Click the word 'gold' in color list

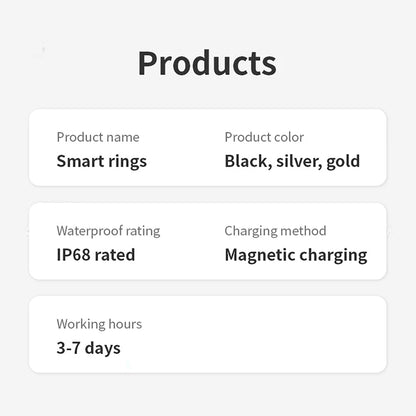(343, 162)
